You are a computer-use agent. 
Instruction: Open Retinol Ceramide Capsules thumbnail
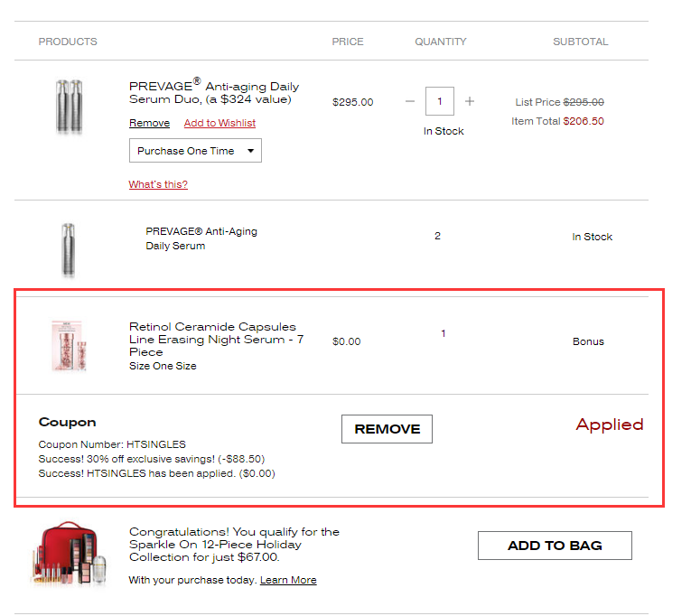point(69,345)
